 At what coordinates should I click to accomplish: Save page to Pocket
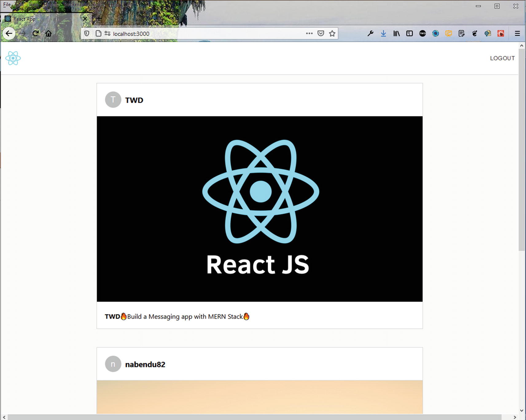pyautogui.click(x=321, y=33)
